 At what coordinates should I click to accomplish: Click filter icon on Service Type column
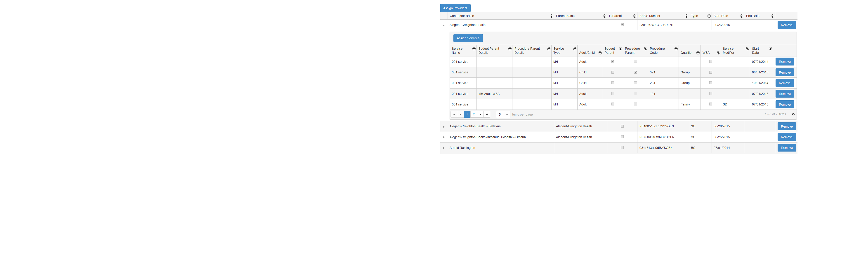575,49
